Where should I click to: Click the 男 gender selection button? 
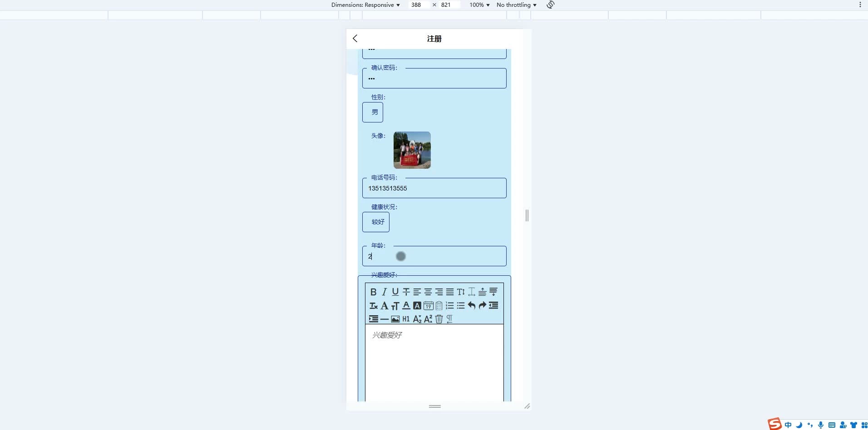pos(373,112)
